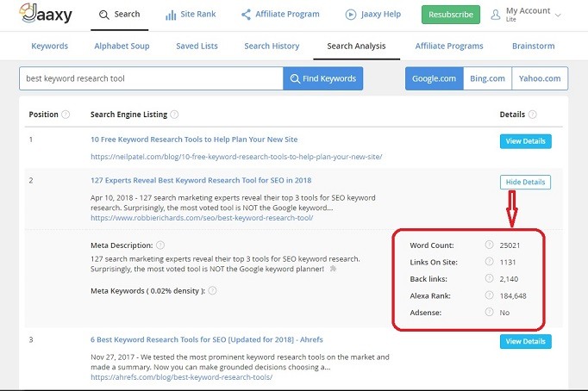This screenshot has height=391, width=588.
Task: Switch to the Affiliate Programs tab
Action: click(449, 46)
